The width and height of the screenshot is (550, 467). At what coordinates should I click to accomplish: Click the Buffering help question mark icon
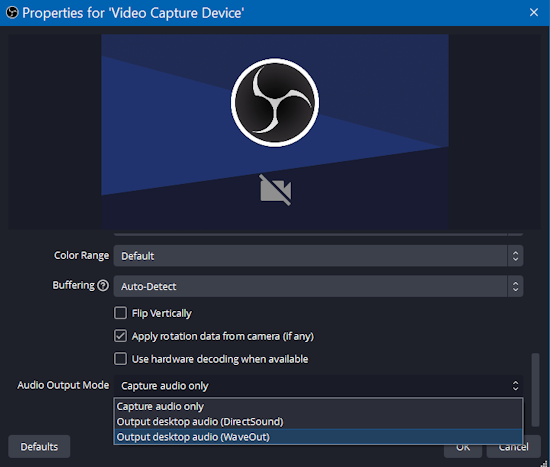point(103,286)
